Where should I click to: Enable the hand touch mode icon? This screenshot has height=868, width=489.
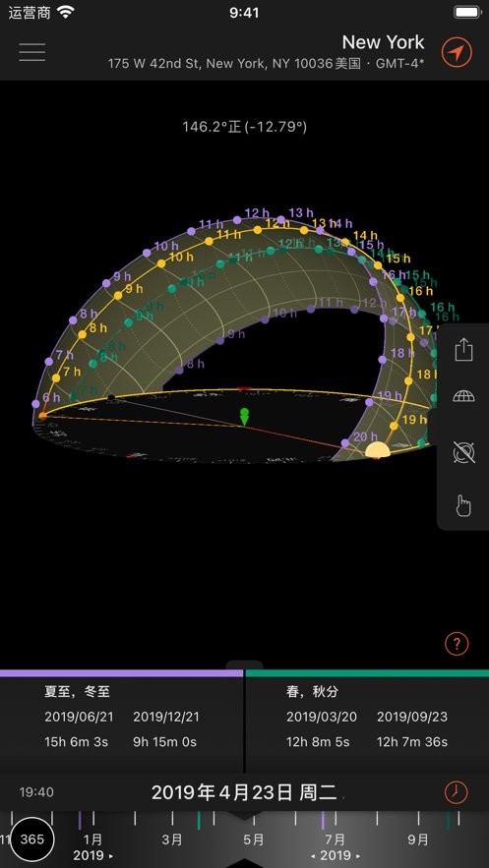[463, 506]
